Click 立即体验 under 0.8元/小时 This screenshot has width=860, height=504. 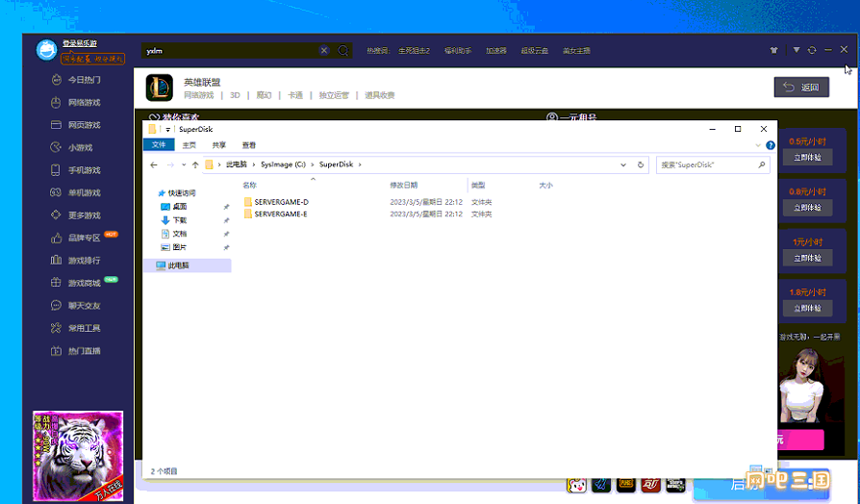coord(807,208)
